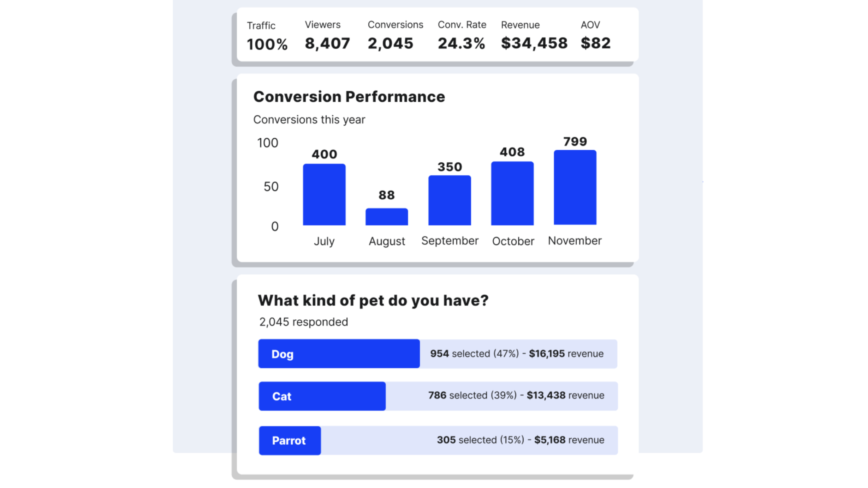Click the "Conversions this year" subtitle

[309, 120]
